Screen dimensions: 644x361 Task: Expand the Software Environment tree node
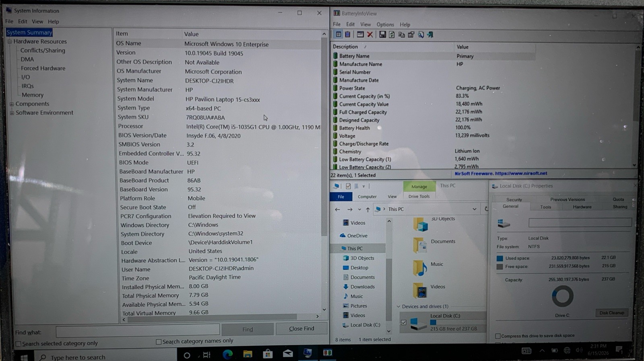click(x=12, y=113)
